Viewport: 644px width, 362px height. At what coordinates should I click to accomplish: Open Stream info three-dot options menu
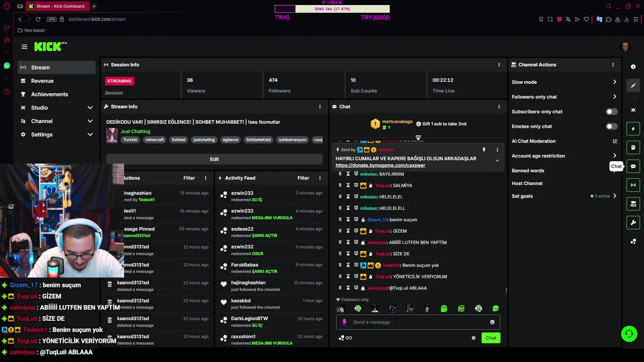point(320,107)
